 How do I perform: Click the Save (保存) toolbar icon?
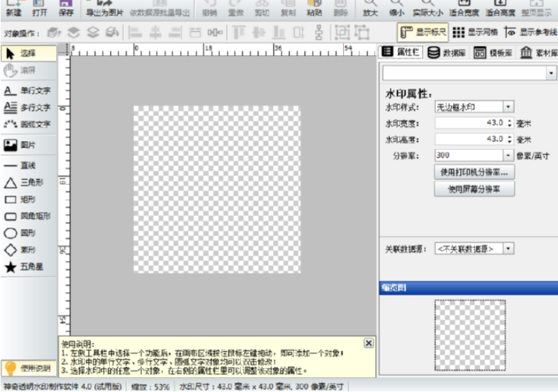coord(66,8)
